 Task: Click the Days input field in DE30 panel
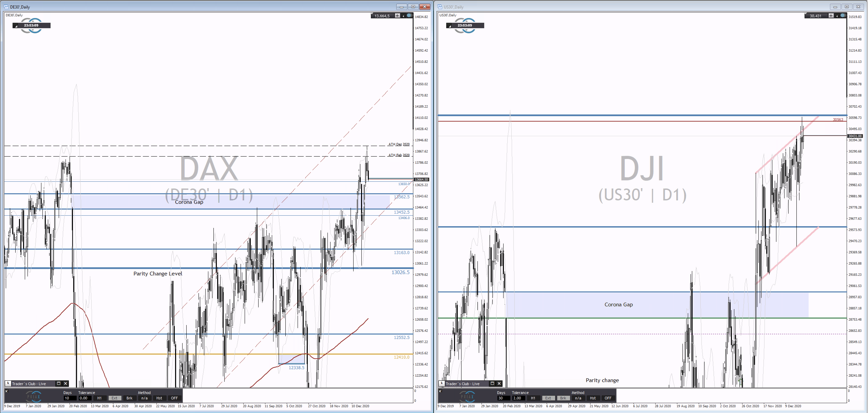(x=70, y=398)
